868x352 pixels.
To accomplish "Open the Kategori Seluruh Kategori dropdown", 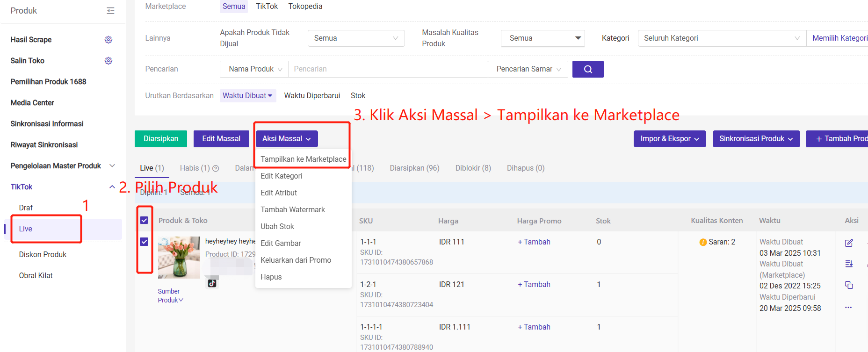I will 721,38.
